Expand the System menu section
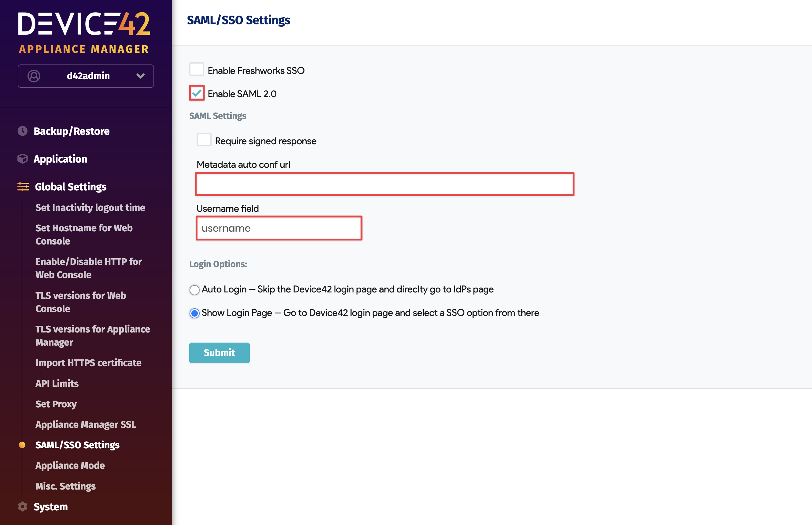Image resolution: width=812 pixels, height=525 pixels. pyautogui.click(x=50, y=507)
